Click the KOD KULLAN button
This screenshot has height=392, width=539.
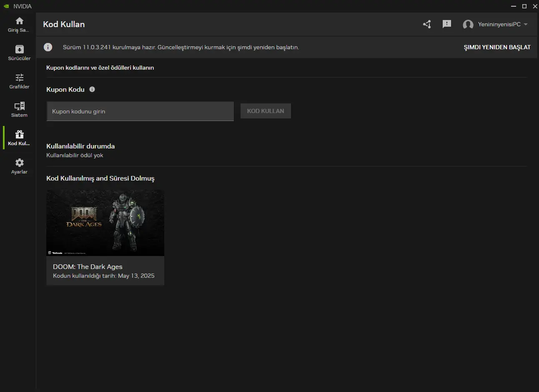266,111
